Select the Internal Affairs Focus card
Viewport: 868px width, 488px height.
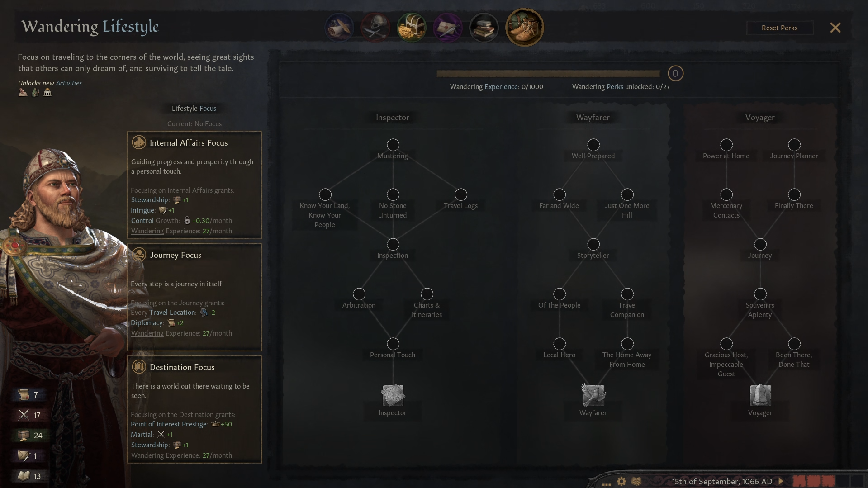pos(194,185)
